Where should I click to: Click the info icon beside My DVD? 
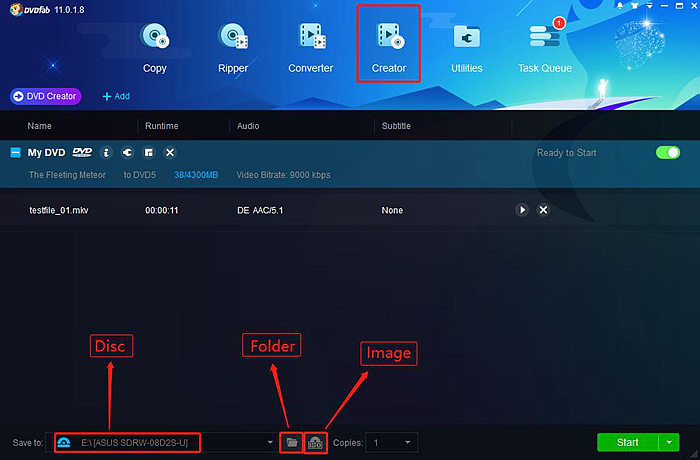tap(106, 153)
